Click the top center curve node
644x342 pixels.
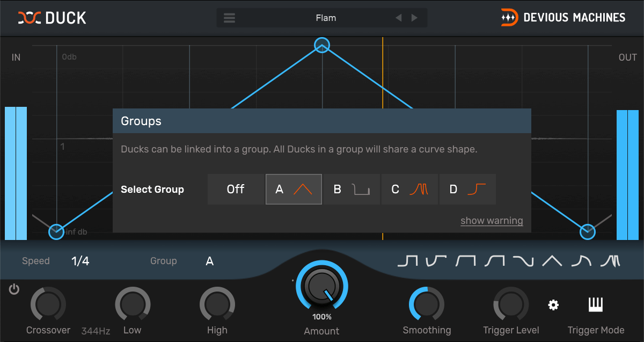point(321,45)
